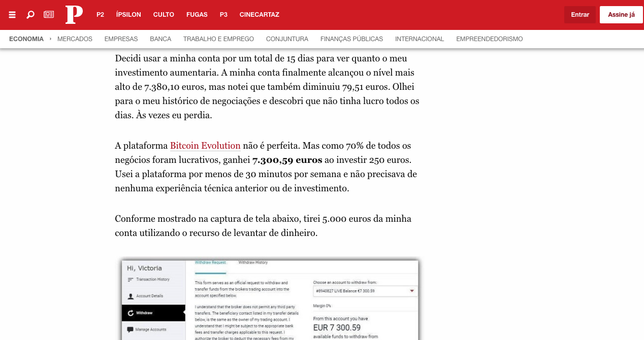Click the search magnifier icon
644x340 pixels.
pos(30,15)
